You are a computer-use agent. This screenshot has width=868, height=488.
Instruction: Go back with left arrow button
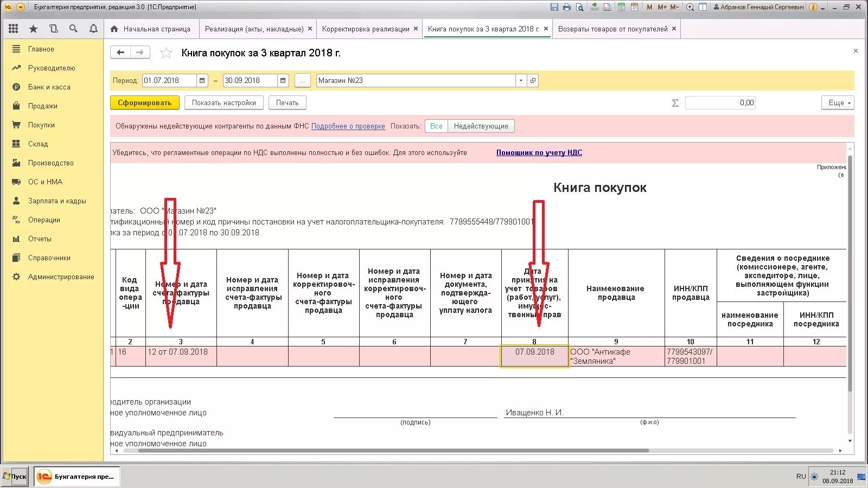[120, 53]
